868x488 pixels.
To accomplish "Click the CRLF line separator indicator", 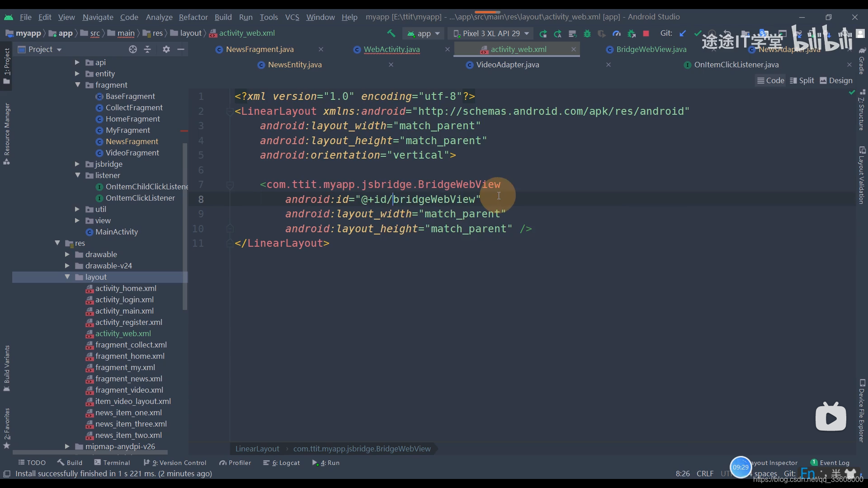I will [x=705, y=474].
